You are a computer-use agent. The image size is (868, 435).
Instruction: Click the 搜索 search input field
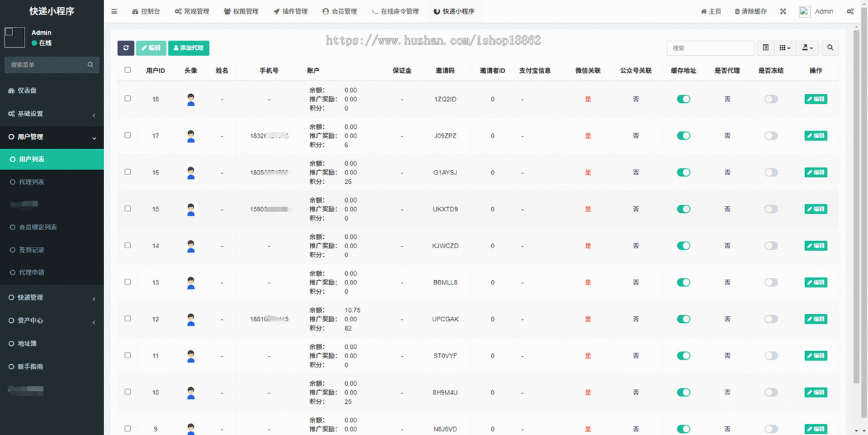pos(709,47)
